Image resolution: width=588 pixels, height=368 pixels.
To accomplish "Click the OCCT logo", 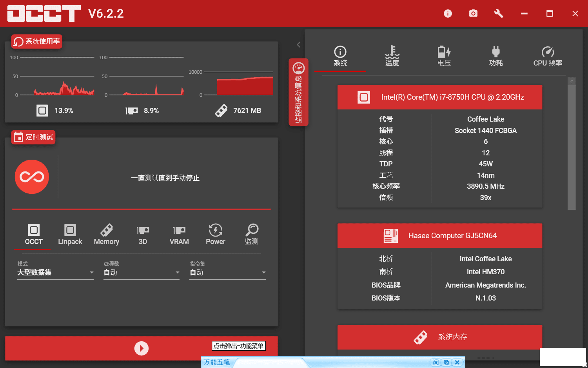I will [44, 13].
